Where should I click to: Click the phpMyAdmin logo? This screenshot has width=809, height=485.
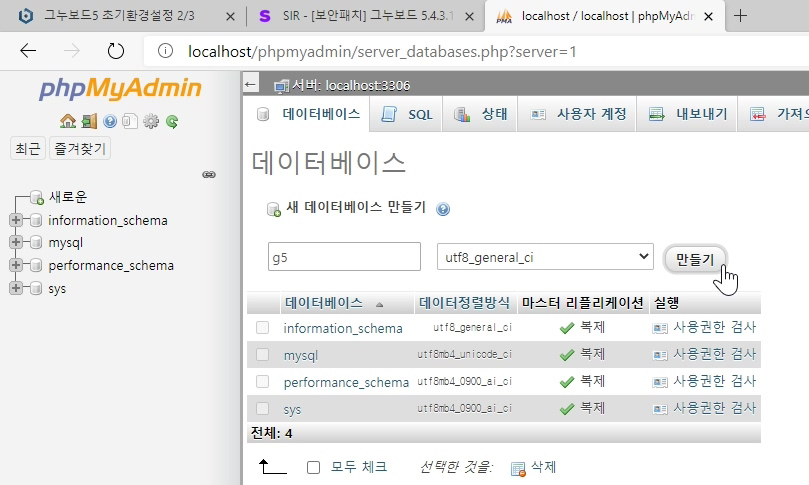coord(120,89)
